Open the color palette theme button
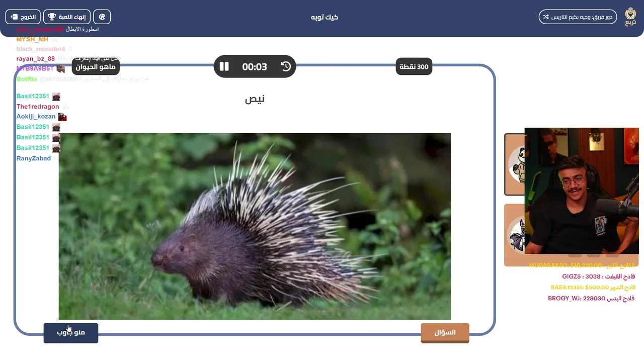Screen dimensions: 644x362 click(102, 17)
